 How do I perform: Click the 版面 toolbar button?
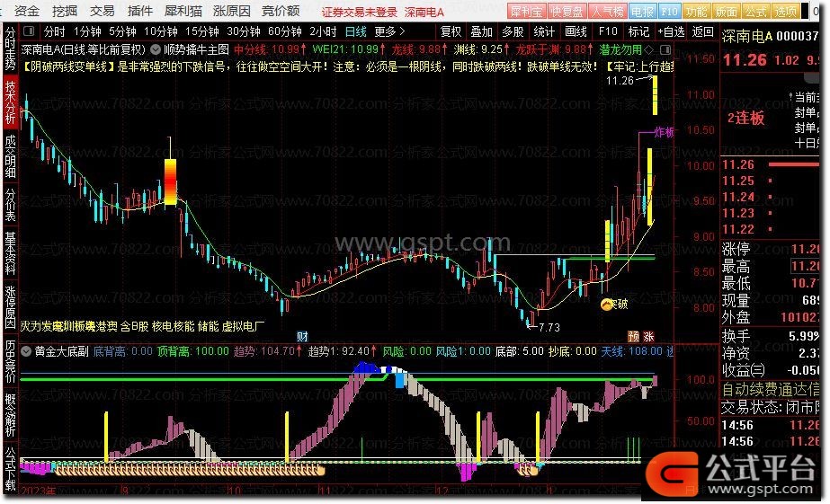726,11
